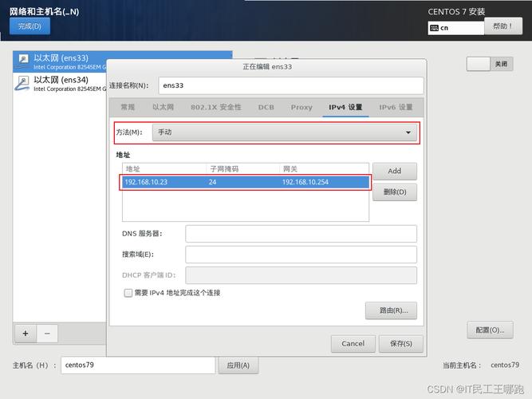Click the 网关 column header
Image resolution: width=532 pixels, height=399 pixels.
tap(324, 169)
